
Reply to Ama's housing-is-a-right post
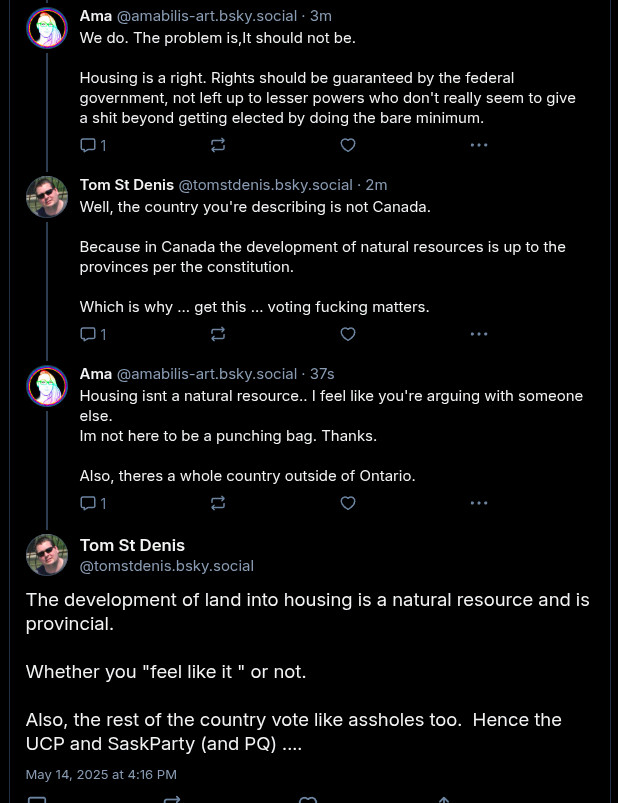click(x=93, y=145)
